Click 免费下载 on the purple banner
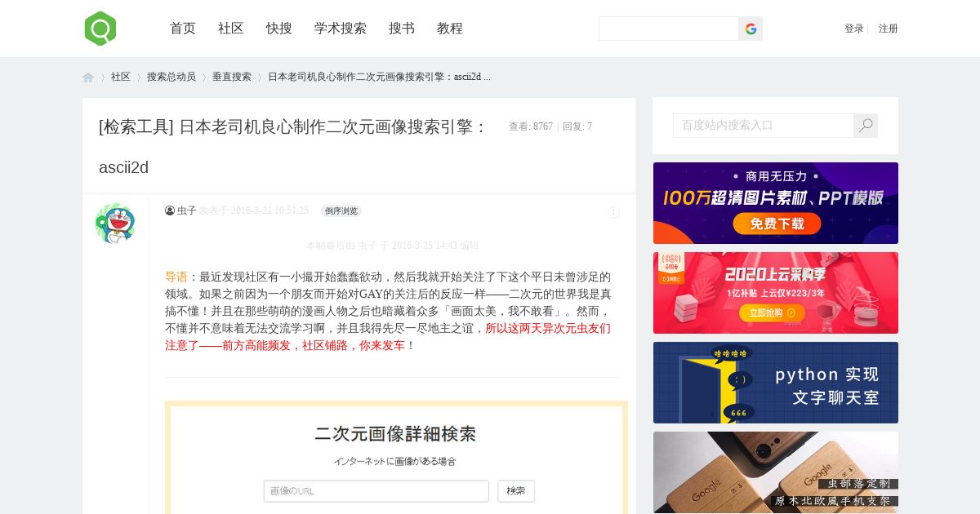The width and height of the screenshot is (980, 514). pyautogui.click(x=776, y=224)
